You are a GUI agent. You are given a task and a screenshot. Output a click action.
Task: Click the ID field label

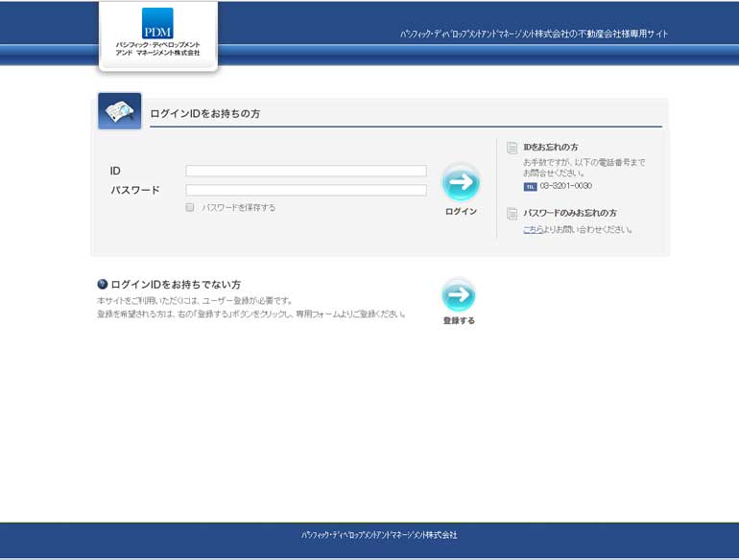coord(115,171)
